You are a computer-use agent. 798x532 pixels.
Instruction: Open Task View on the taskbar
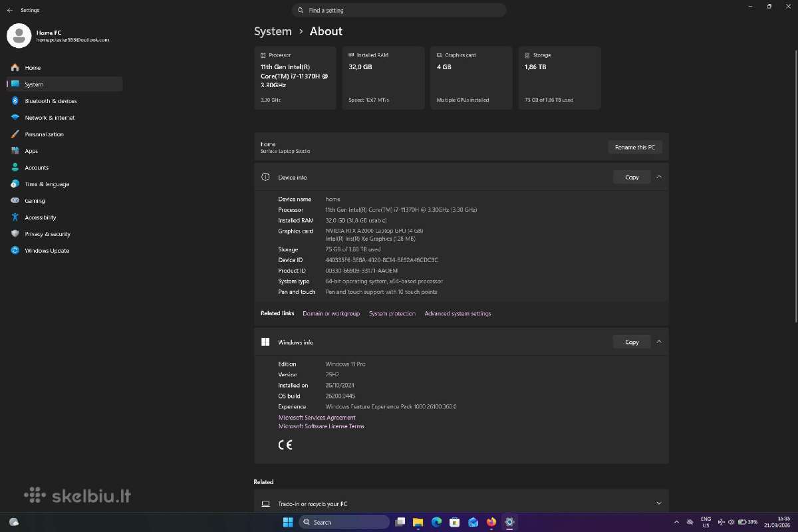[x=400, y=522]
